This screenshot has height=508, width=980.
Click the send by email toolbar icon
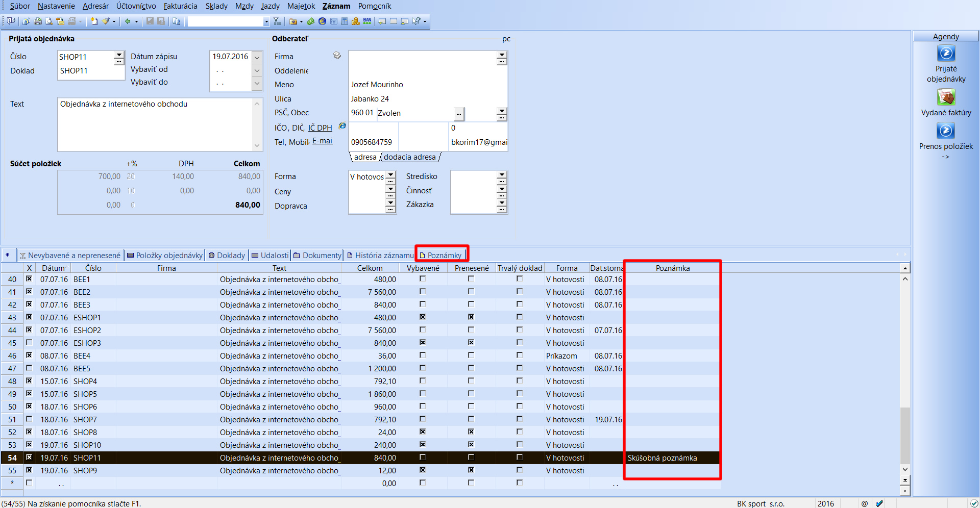click(x=60, y=21)
